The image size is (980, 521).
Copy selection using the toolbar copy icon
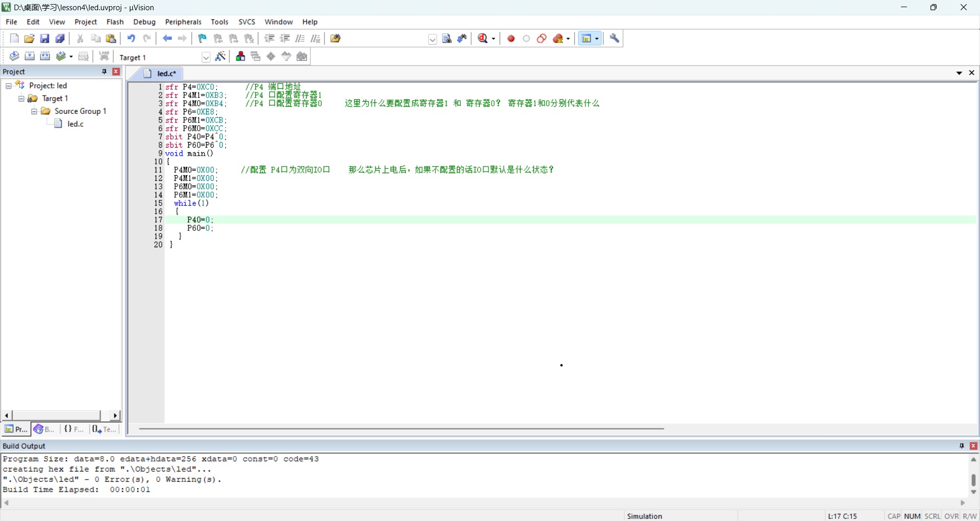pyautogui.click(x=95, y=38)
